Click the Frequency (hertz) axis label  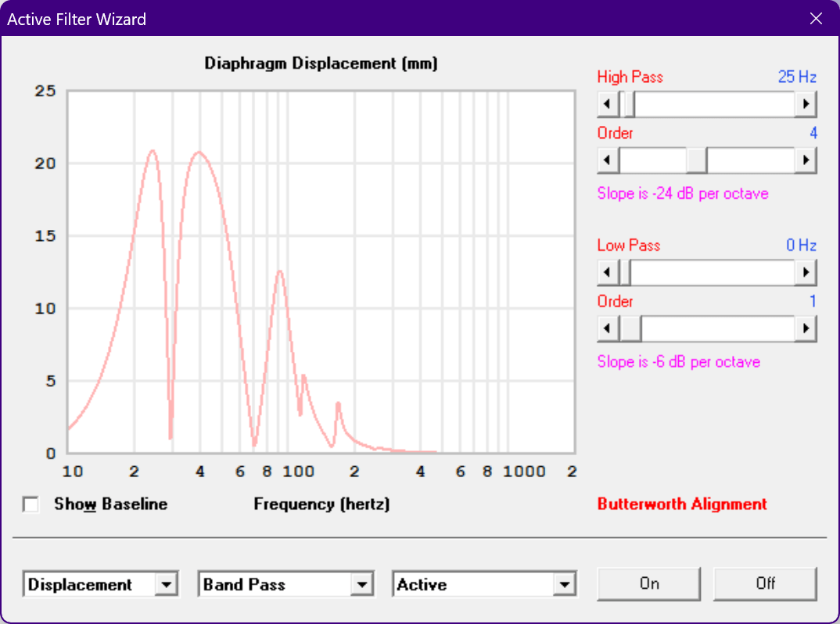click(x=321, y=504)
